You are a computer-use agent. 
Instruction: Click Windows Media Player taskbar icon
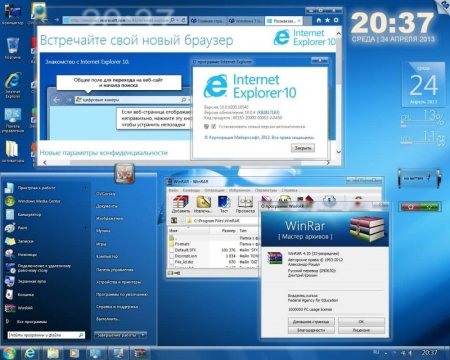pyautogui.click(x=74, y=353)
